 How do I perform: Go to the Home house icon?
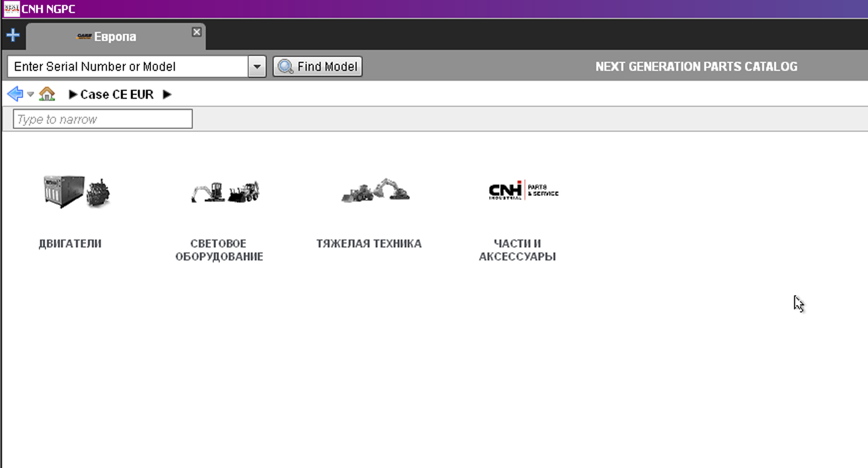point(47,94)
